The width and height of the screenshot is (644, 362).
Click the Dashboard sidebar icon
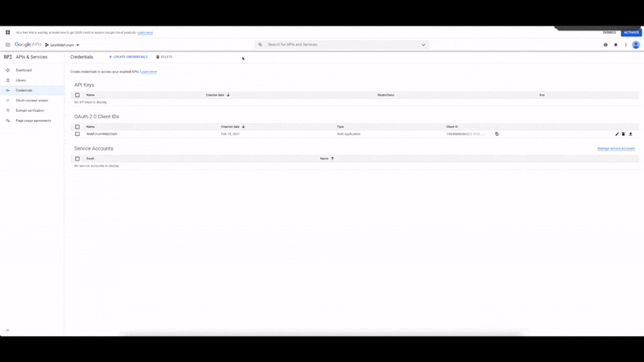(8, 70)
